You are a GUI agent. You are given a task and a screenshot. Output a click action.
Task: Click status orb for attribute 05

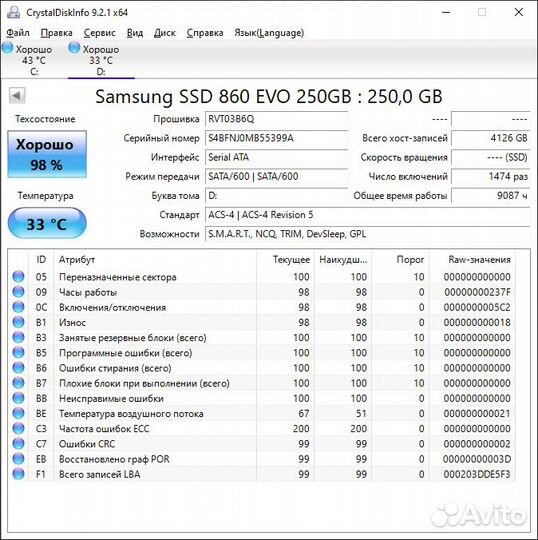(x=18, y=277)
